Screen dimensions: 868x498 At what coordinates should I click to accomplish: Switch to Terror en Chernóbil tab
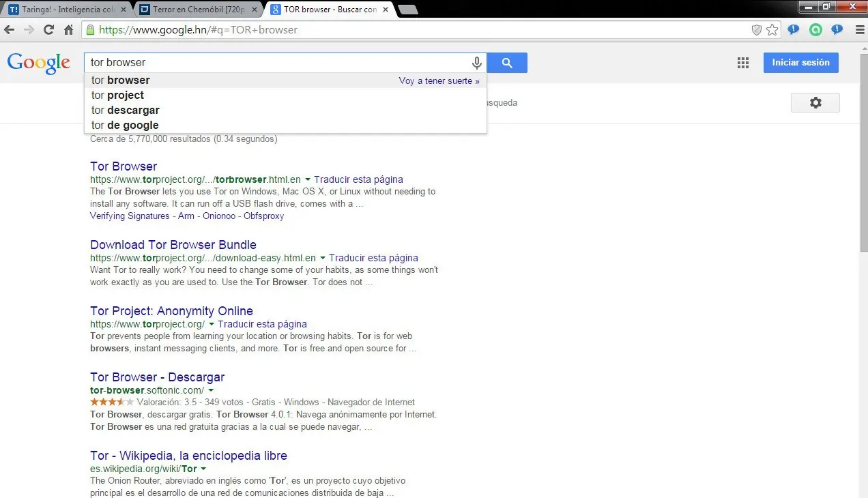point(199,10)
